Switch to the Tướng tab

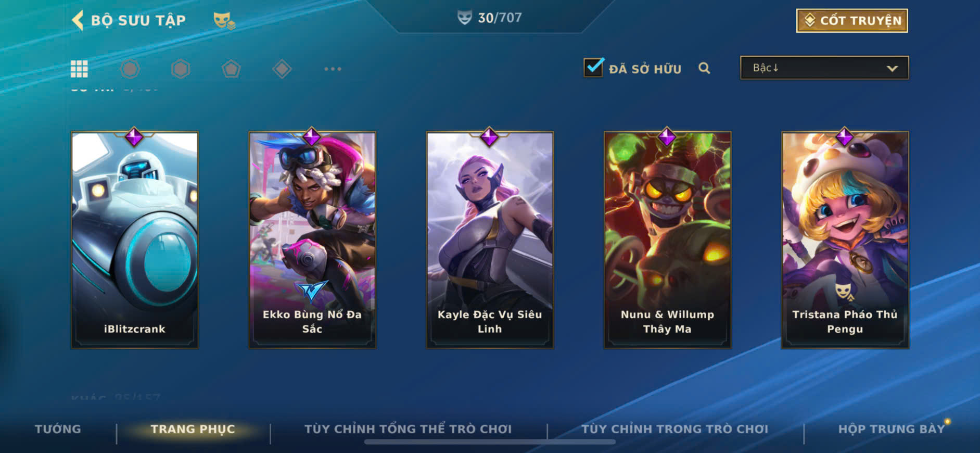(x=58, y=429)
